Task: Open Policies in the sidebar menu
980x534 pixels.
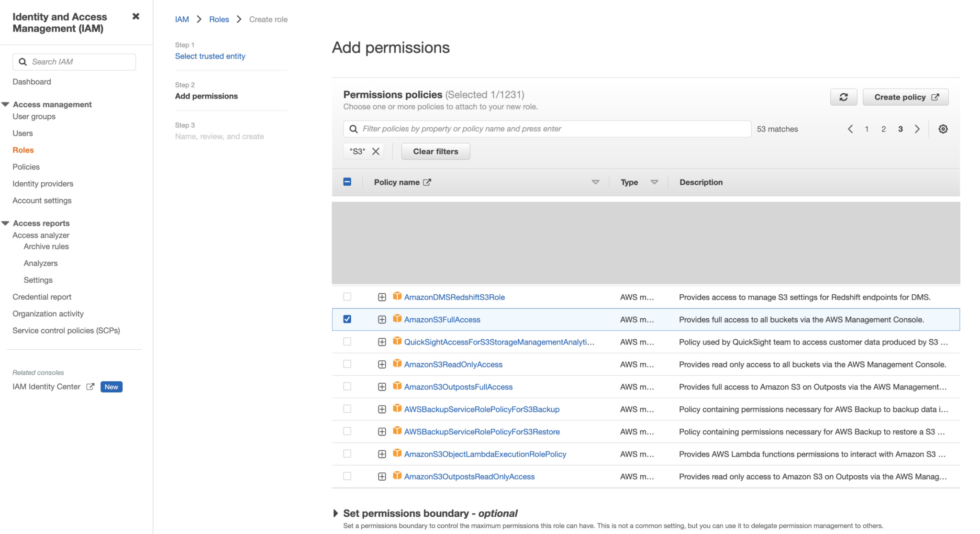Action: click(x=26, y=167)
